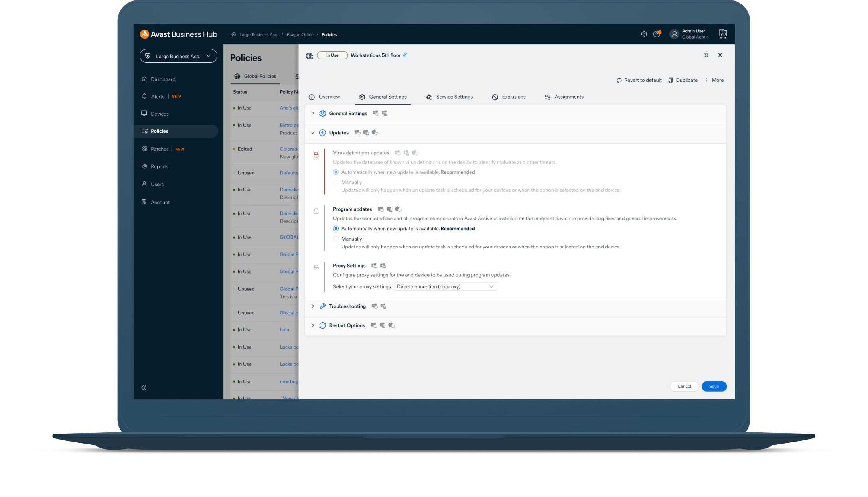Expand the Troubleshooting section
The width and height of the screenshot is (868, 497).
pos(313,306)
